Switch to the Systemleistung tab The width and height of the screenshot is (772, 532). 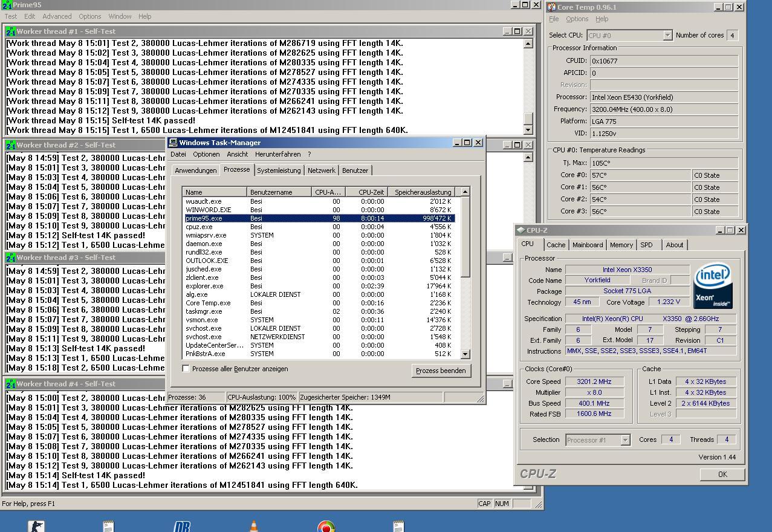(279, 170)
